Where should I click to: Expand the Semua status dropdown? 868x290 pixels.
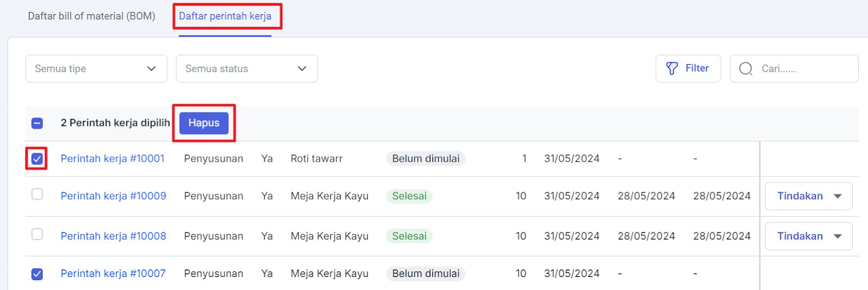point(247,68)
